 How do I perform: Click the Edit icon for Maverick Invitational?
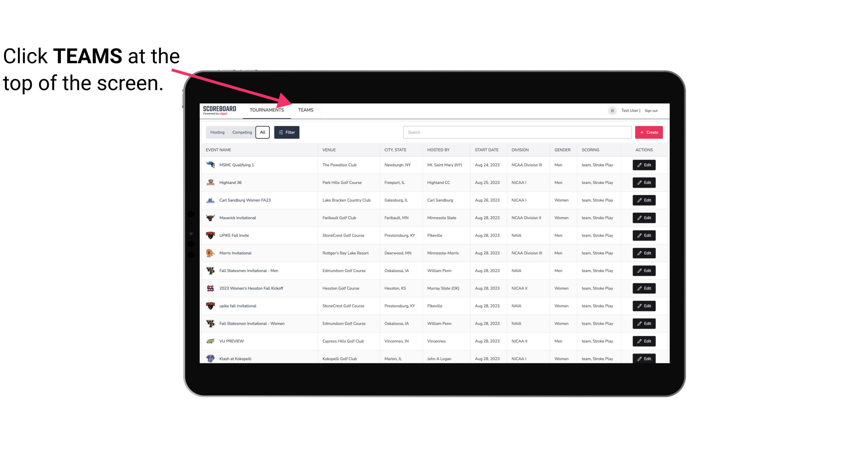tap(644, 218)
